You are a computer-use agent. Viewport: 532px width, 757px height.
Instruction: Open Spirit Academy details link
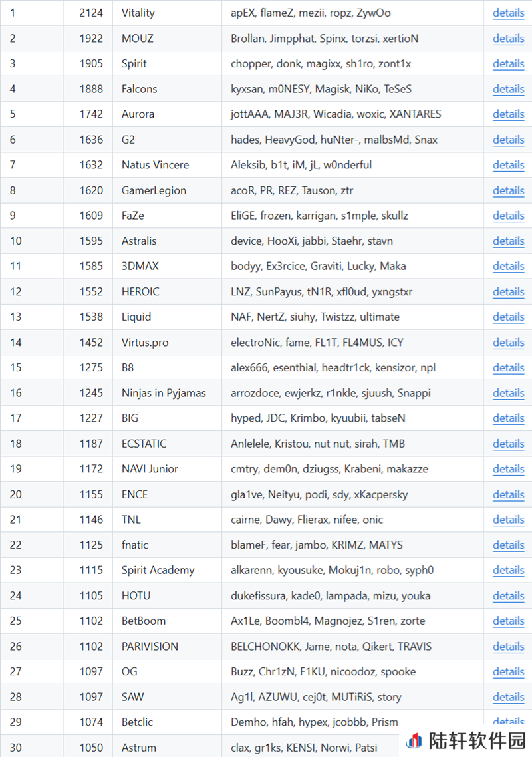pos(508,571)
